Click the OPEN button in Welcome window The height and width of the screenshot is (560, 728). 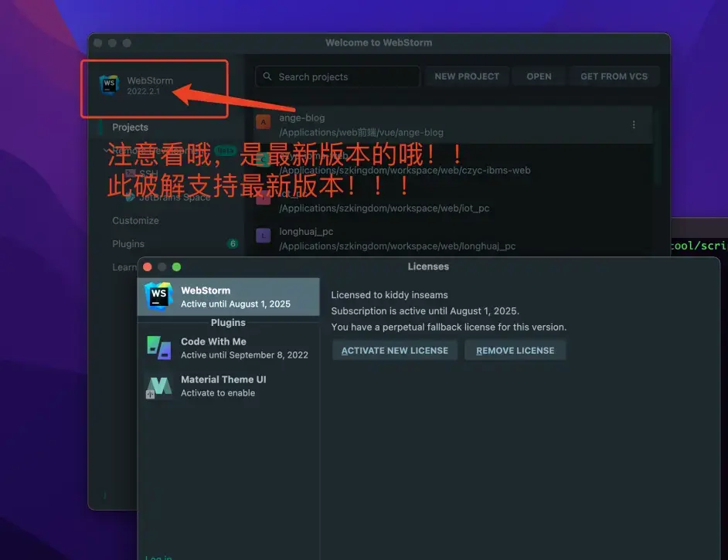[x=539, y=76]
